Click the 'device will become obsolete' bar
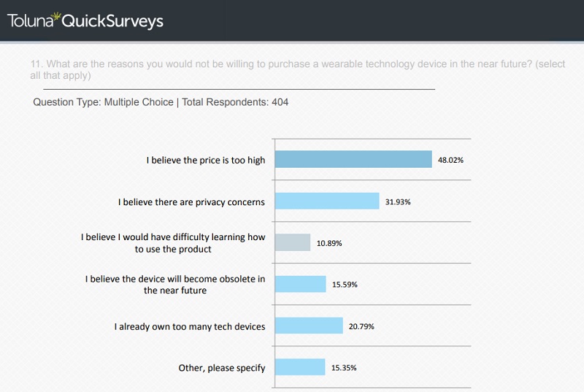584x392 pixels. point(300,284)
